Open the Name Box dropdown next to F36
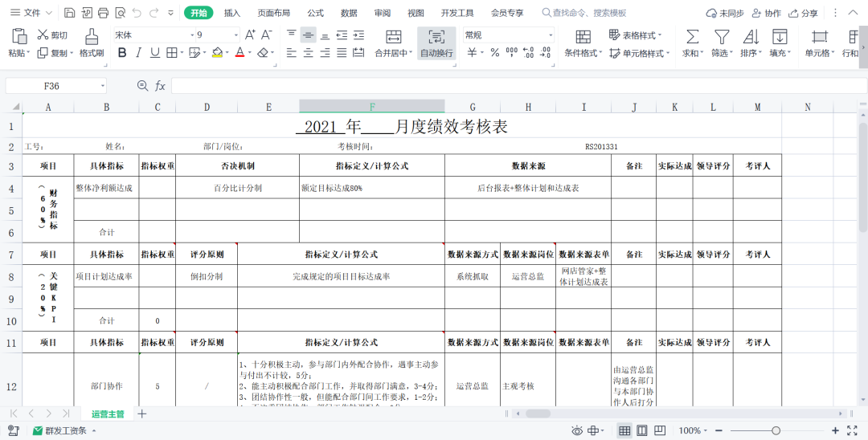This screenshot has width=868, height=440. pyautogui.click(x=103, y=86)
